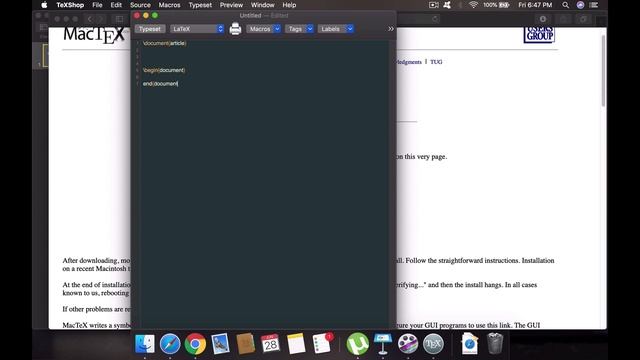
Task: Click the Safari page vertical scrollbar
Action: [x=603, y=71]
